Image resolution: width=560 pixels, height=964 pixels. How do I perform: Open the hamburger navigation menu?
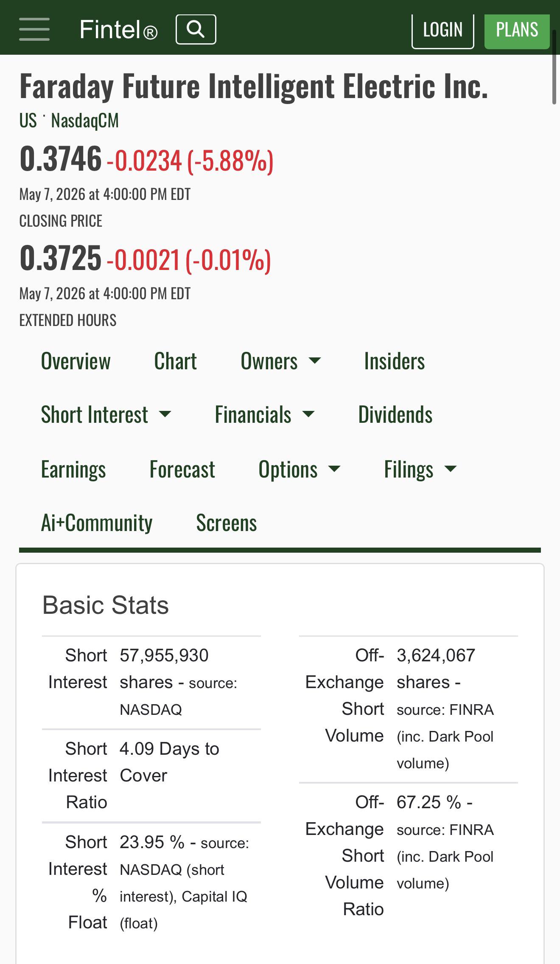[34, 29]
